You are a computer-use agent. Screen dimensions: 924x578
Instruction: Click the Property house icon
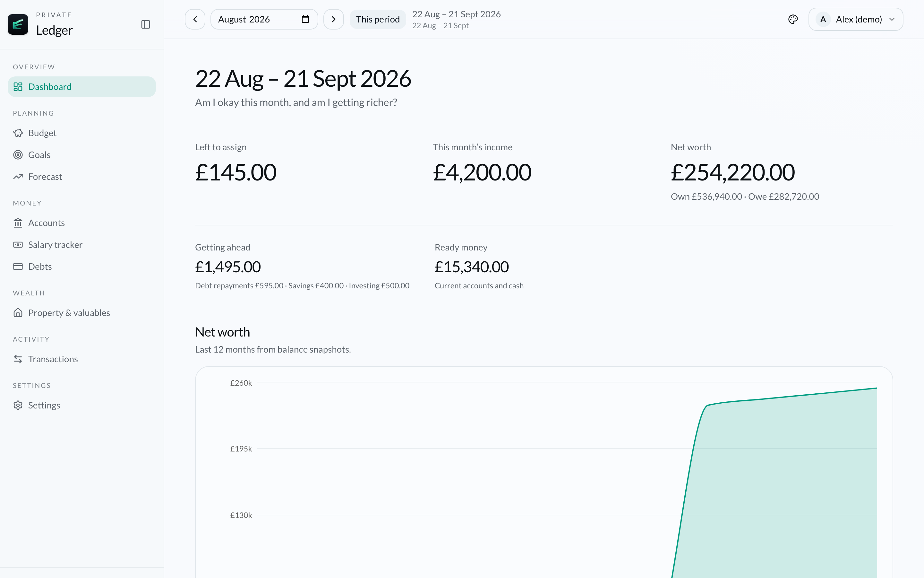click(18, 313)
